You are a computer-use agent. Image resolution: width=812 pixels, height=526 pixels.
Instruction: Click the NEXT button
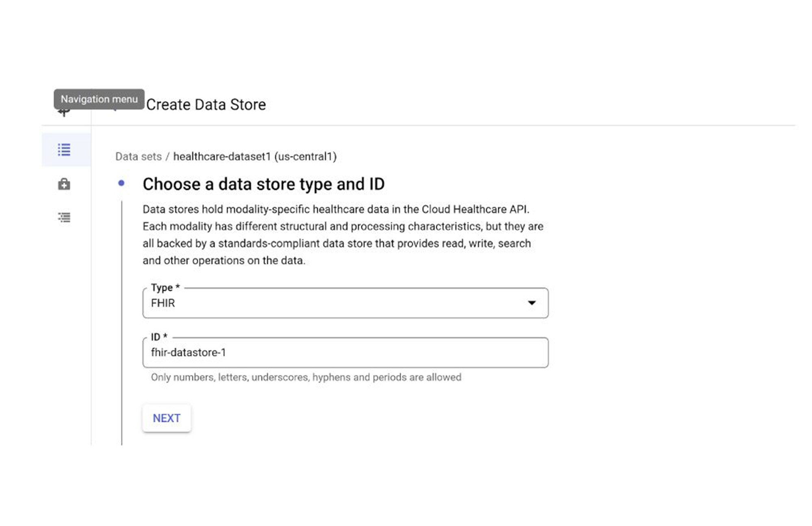click(166, 418)
